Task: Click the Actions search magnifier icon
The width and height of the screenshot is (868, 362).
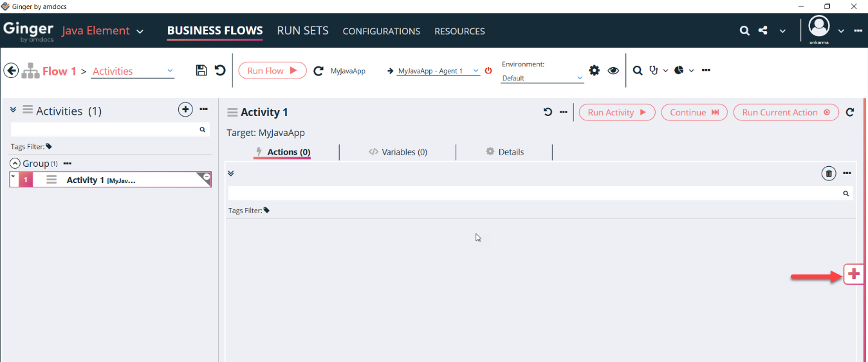Action: (846, 193)
